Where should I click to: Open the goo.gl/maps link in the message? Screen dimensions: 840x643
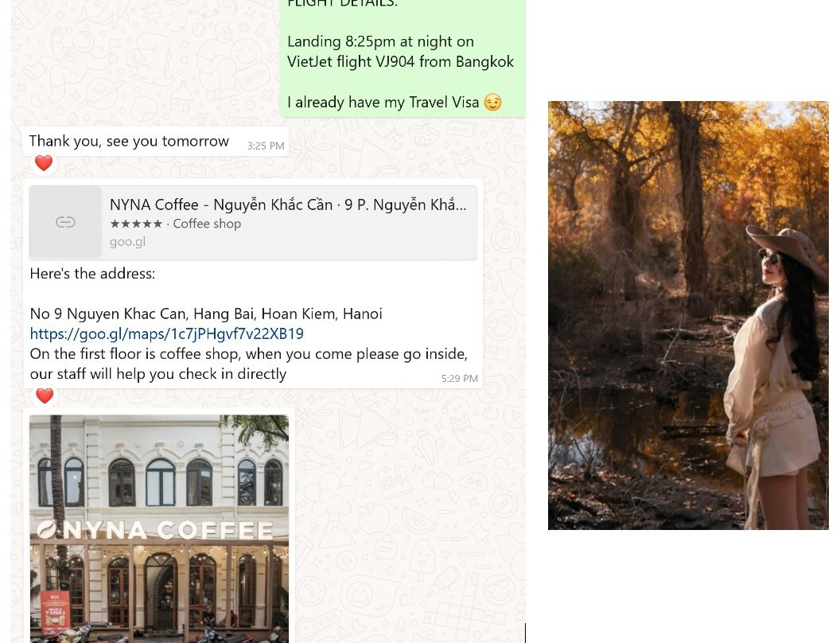166,333
